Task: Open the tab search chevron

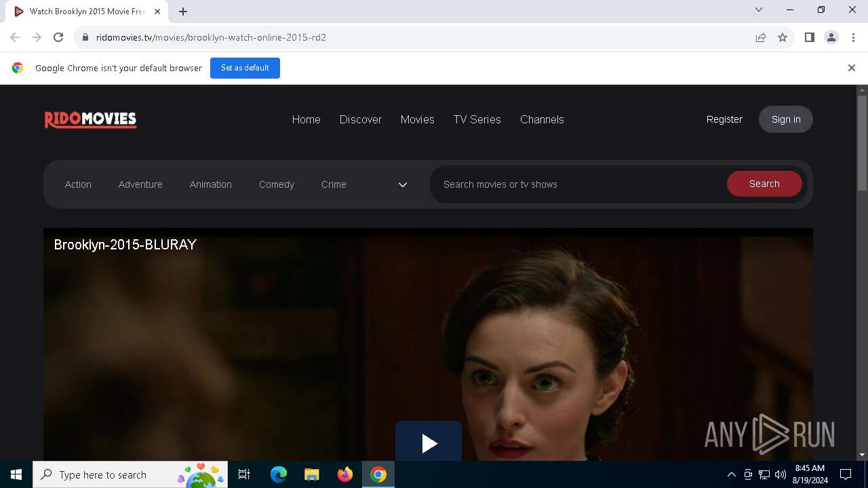Action: (759, 9)
